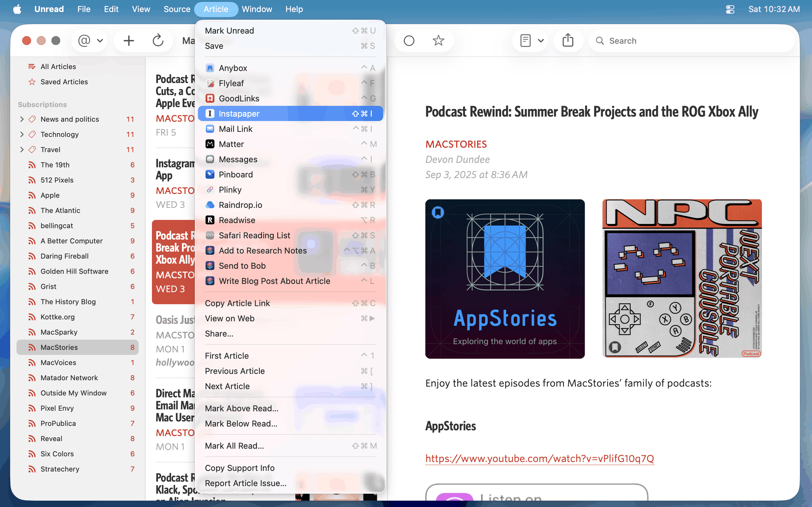
Task: Click the refresh feeds toolbar icon
Action: (158, 41)
